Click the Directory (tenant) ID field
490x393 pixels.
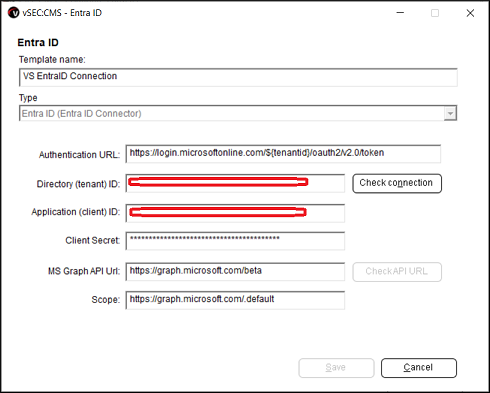click(x=235, y=183)
